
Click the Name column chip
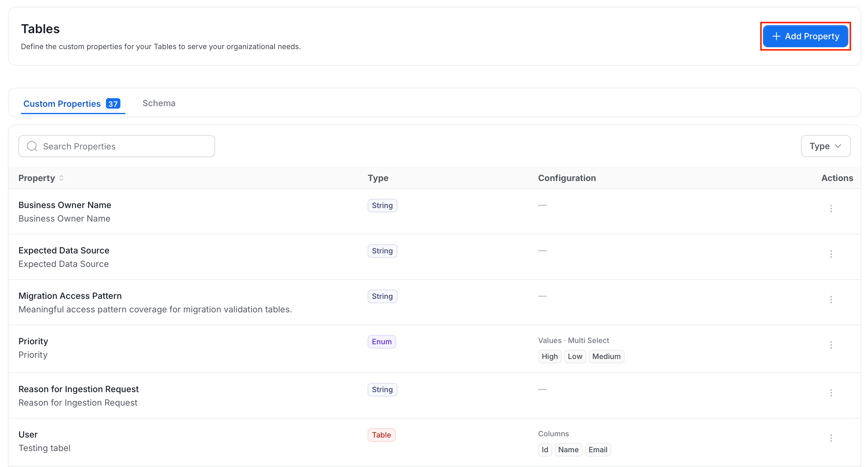568,450
